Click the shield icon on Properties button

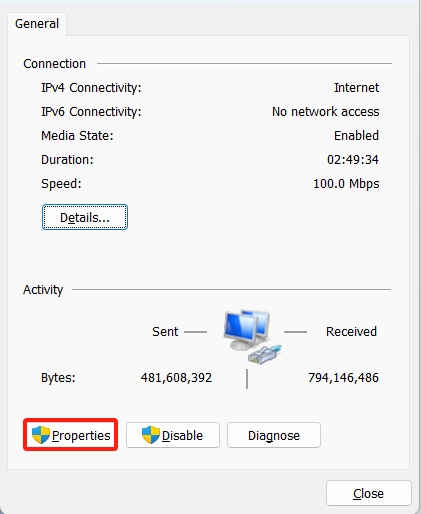coord(41,435)
